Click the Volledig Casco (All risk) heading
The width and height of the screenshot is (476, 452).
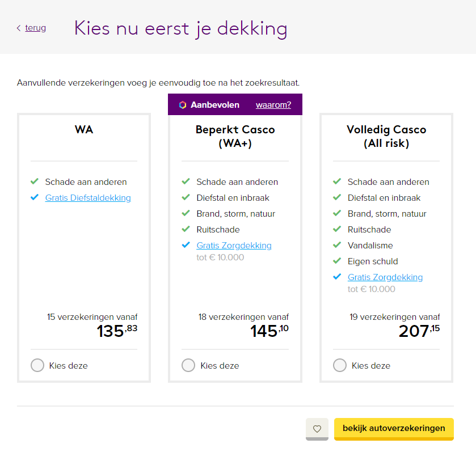pos(386,136)
